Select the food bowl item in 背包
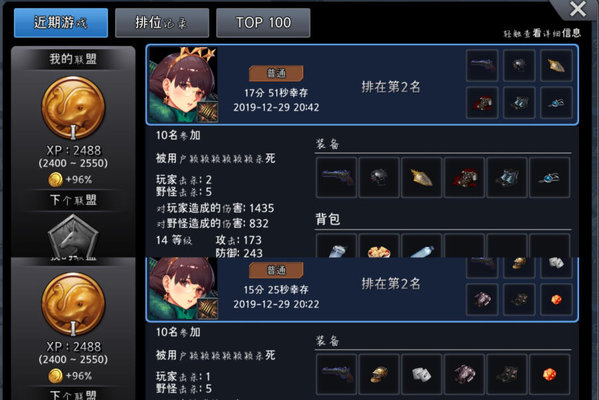Viewport: 599px width, 400px height. point(379,246)
